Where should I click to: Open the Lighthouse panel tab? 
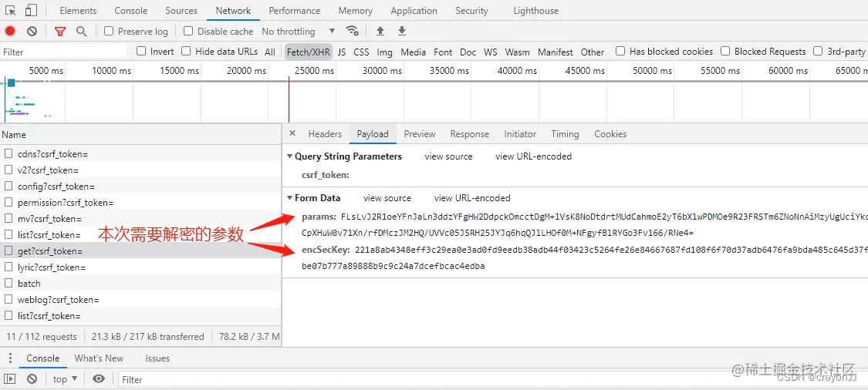tap(536, 11)
